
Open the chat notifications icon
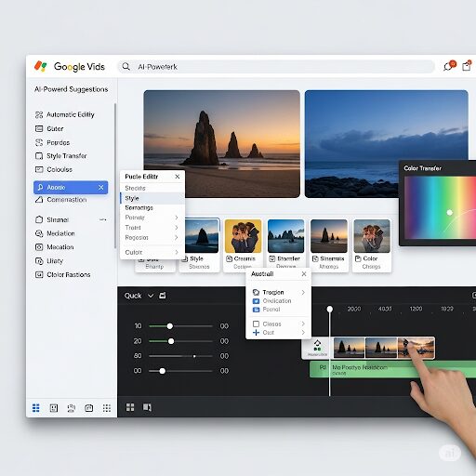pos(449,66)
